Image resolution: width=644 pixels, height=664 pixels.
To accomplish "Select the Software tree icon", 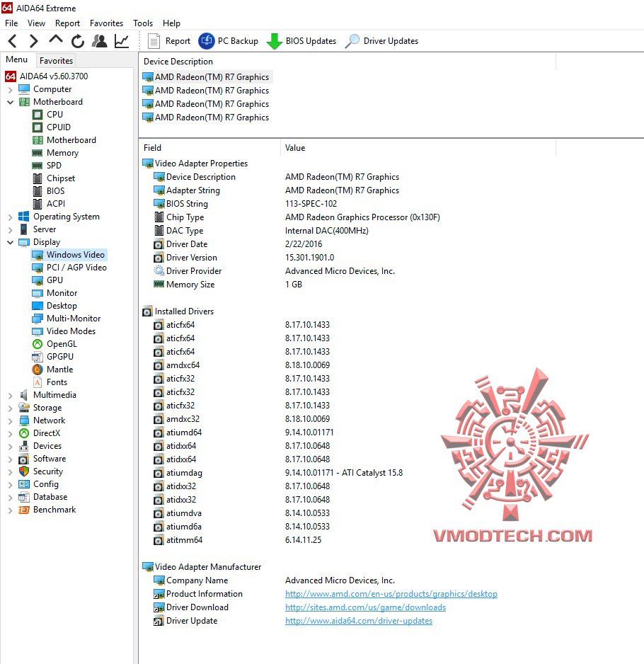I will pos(24,459).
